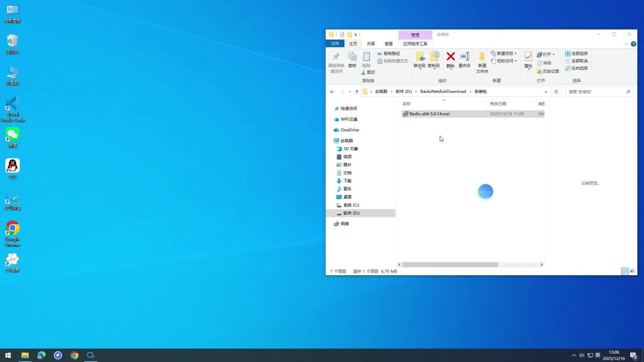Switch to the 查看 (View) ribbon tab
Image resolution: width=644 pixels, height=362 pixels.
coord(388,44)
